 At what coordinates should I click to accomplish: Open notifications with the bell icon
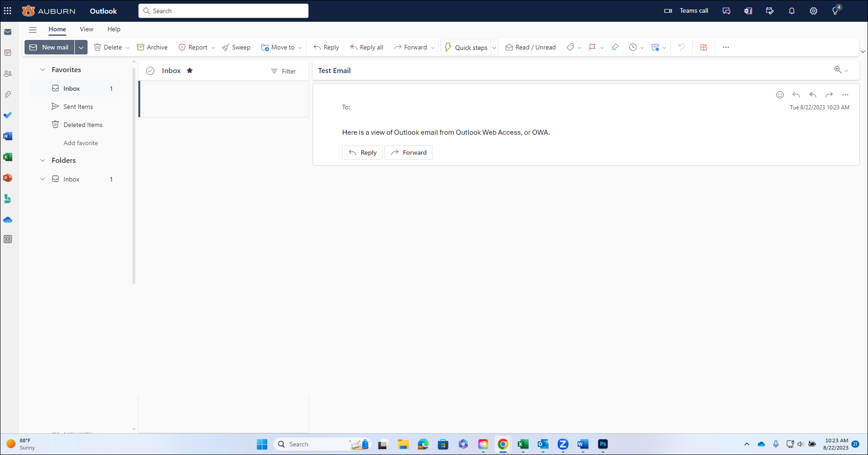pyautogui.click(x=791, y=10)
